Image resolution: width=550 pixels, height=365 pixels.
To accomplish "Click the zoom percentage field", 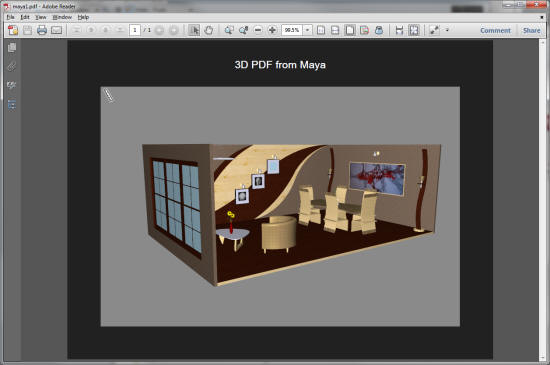I will click(x=292, y=30).
